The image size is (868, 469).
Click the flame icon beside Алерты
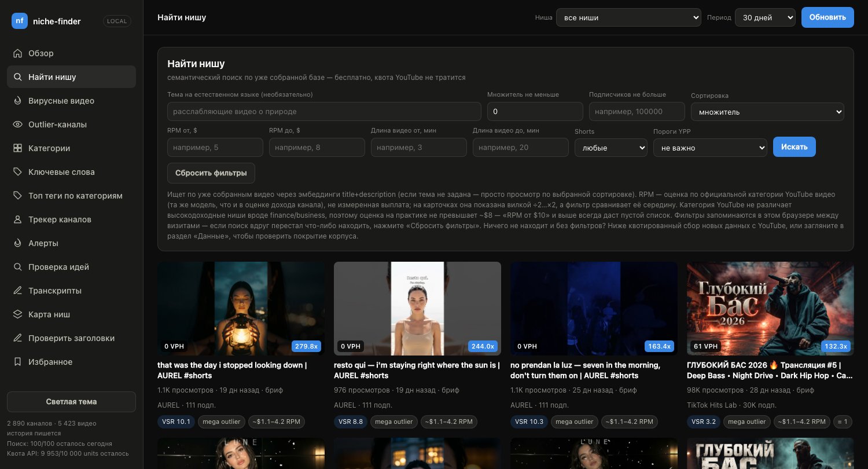(17, 243)
